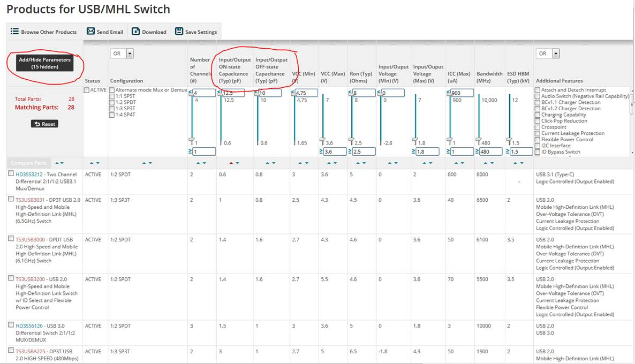Open TS3USB3000 product link

[31, 240]
